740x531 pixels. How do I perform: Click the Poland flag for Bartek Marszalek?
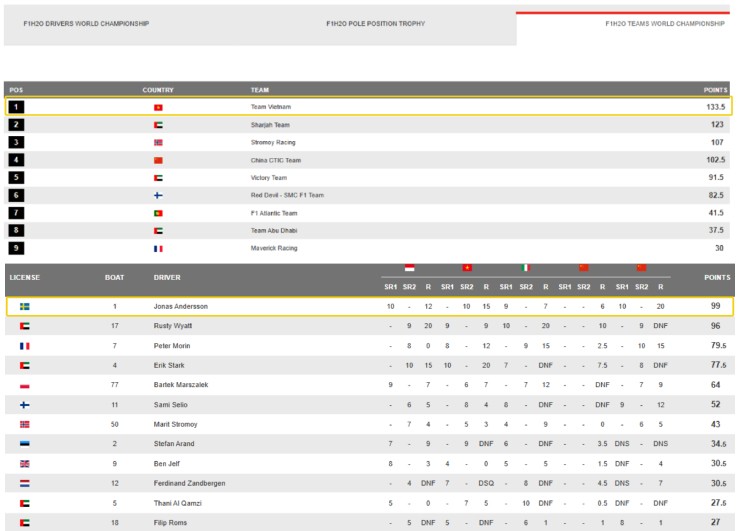[25, 385]
